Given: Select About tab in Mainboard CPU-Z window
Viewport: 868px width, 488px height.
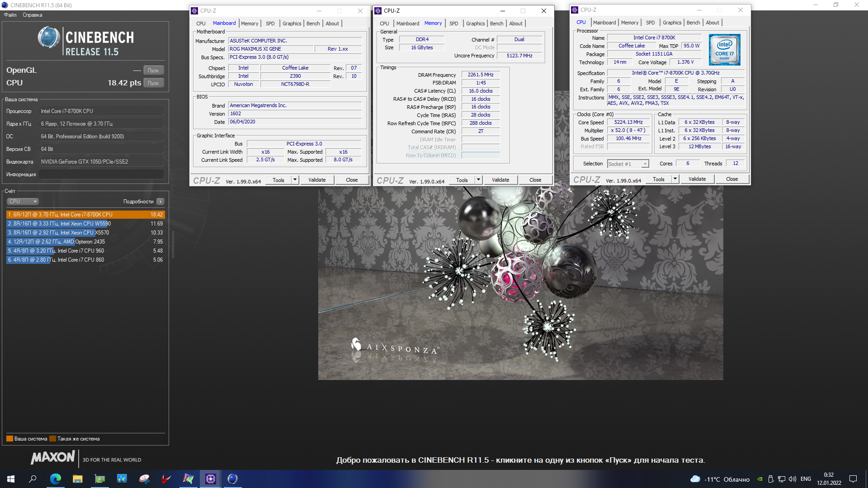Looking at the screenshot, I should 332,23.
